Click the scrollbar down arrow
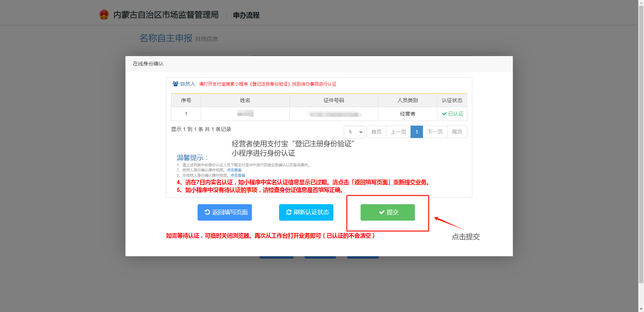This screenshot has height=312, width=644. click(641, 309)
